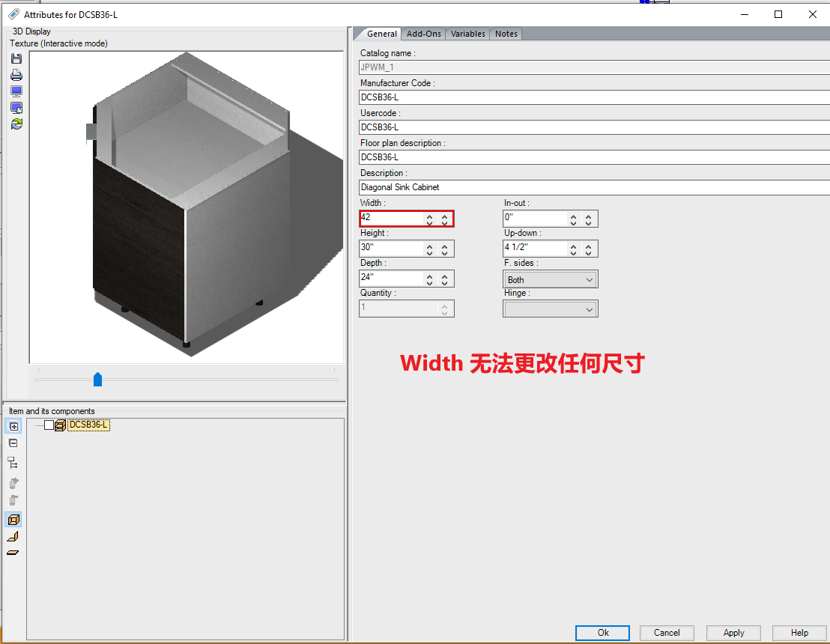Click the Up-down field showing 4 1/2"

click(x=535, y=249)
